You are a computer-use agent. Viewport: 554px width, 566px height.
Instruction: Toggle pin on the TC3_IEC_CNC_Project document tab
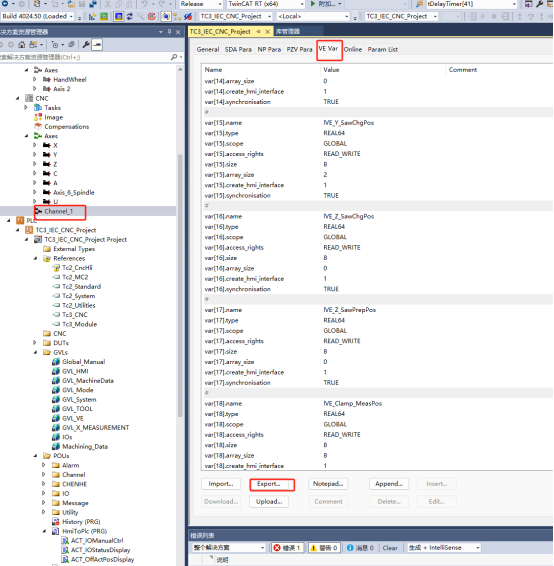pyautogui.click(x=258, y=32)
